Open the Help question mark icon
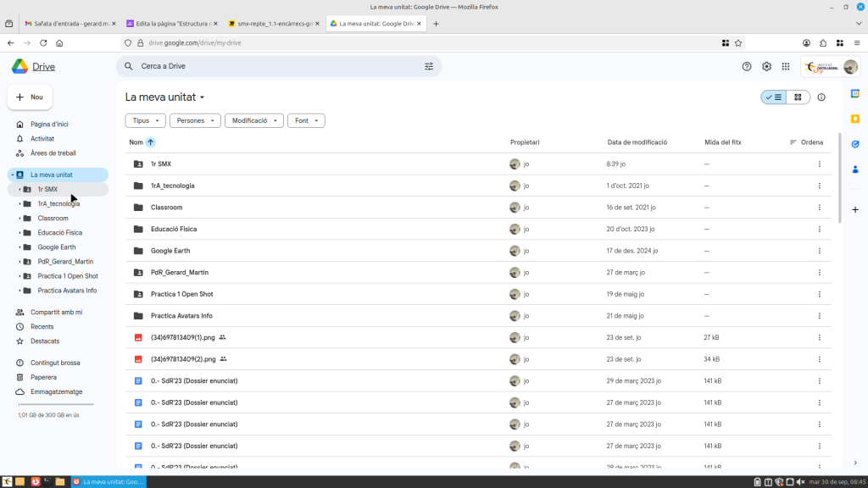This screenshot has width=868, height=488. (x=747, y=66)
